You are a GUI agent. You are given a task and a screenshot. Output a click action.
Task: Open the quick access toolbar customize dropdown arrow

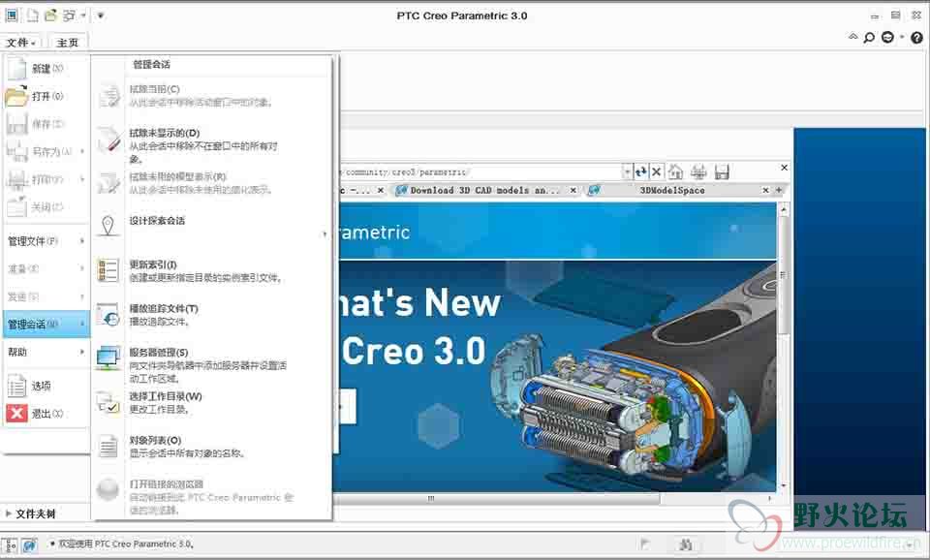(100, 16)
